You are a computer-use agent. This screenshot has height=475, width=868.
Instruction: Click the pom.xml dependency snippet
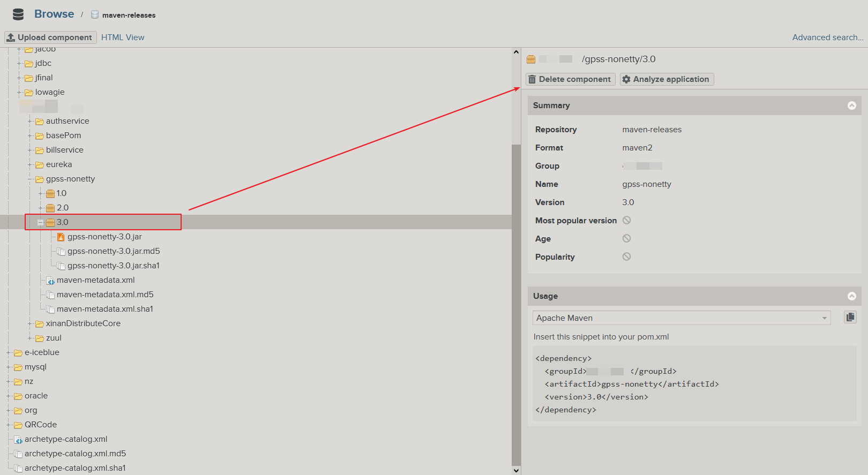(694, 383)
